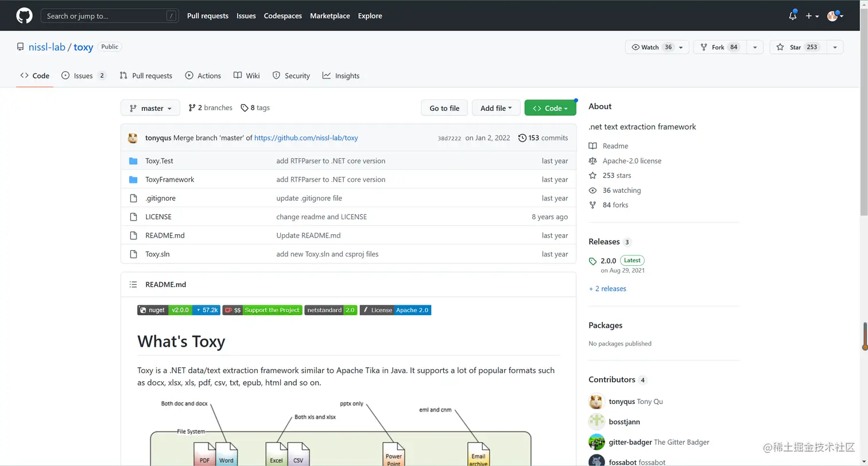Open 'change readme and LICENSE' commit message
This screenshot has width=868, height=466.
[321, 217]
